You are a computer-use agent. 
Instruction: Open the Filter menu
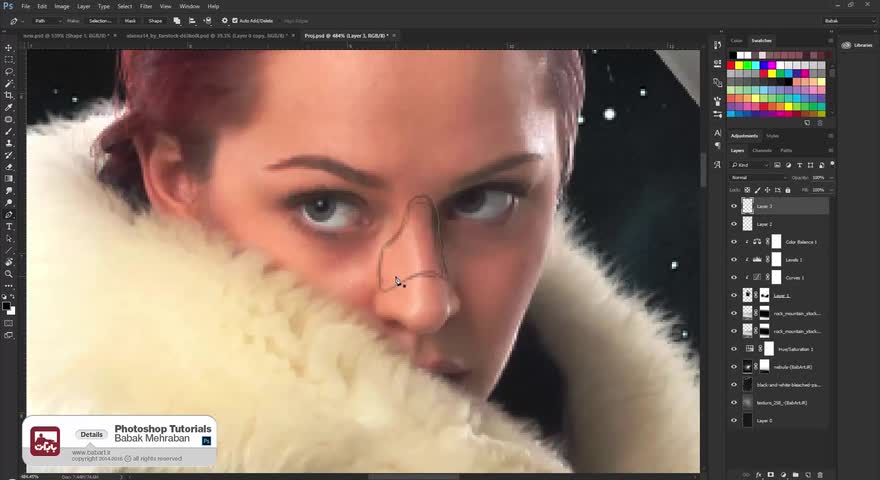click(x=146, y=6)
